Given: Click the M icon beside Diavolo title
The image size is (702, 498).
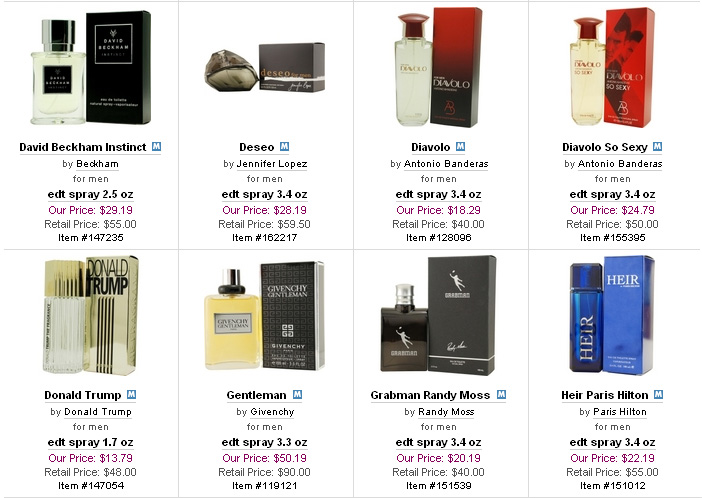Looking at the screenshot, I should 460,146.
